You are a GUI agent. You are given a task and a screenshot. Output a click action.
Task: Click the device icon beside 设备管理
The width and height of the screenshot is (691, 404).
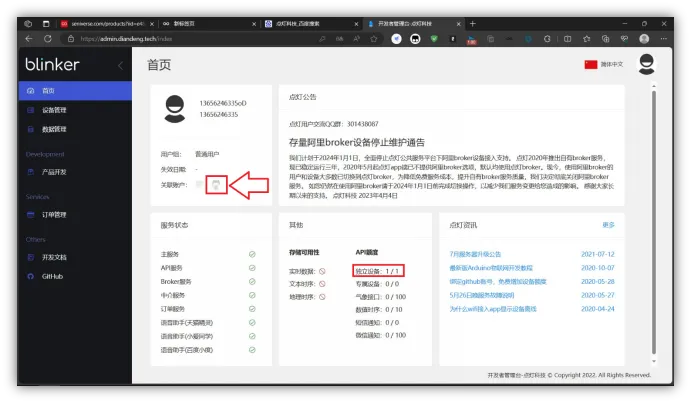(x=30, y=110)
